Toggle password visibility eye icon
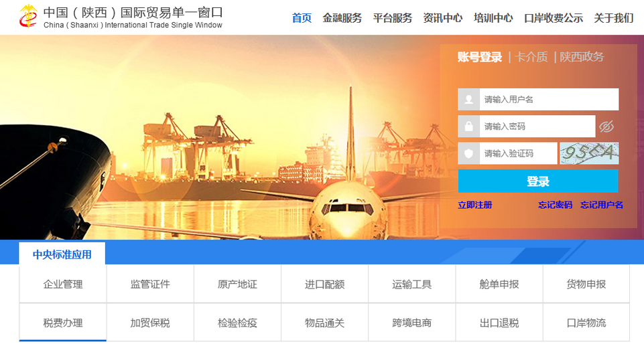Screen dimensions: 644x344 coord(606,126)
